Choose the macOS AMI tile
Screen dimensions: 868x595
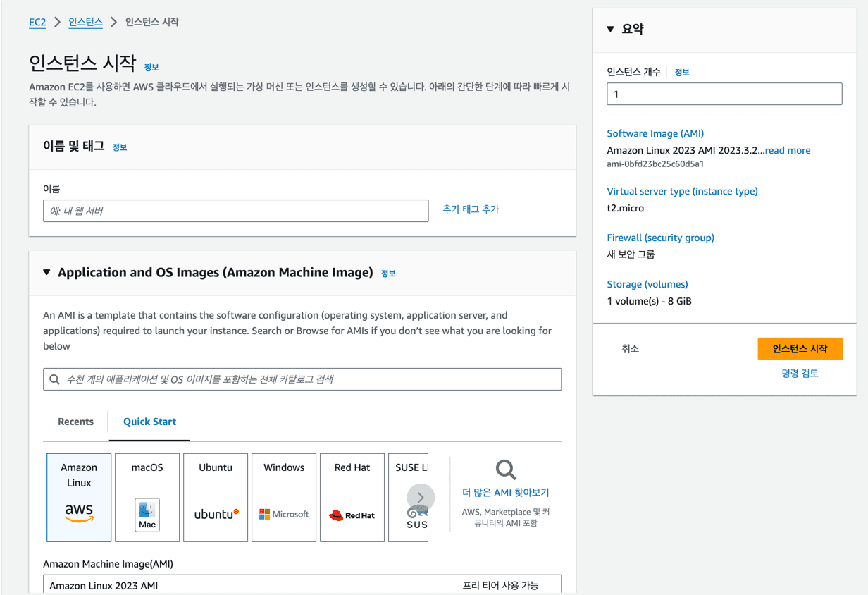147,498
